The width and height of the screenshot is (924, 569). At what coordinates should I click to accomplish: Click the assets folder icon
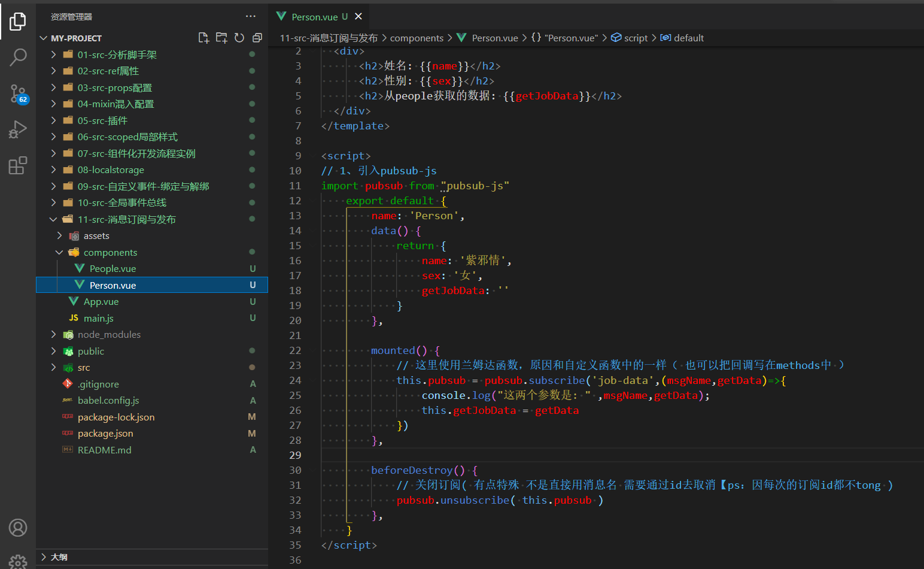[74, 235]
